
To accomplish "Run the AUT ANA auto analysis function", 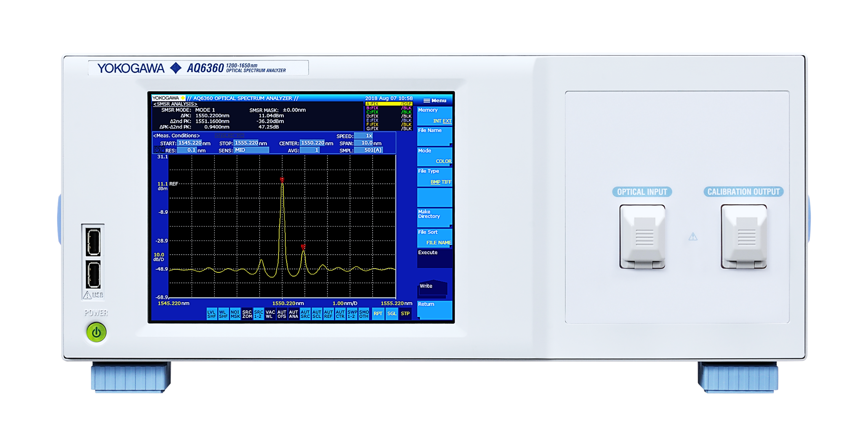I will click(x=293, y=313).
